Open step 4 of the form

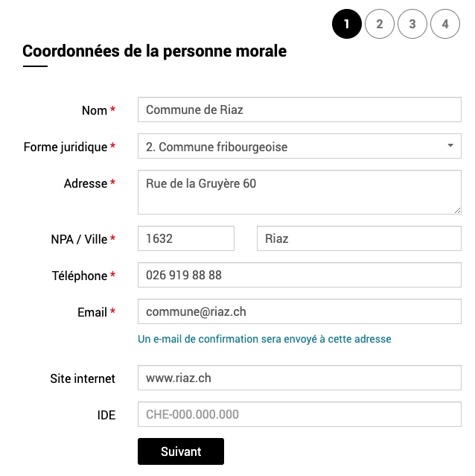click(x=445, y=24)
